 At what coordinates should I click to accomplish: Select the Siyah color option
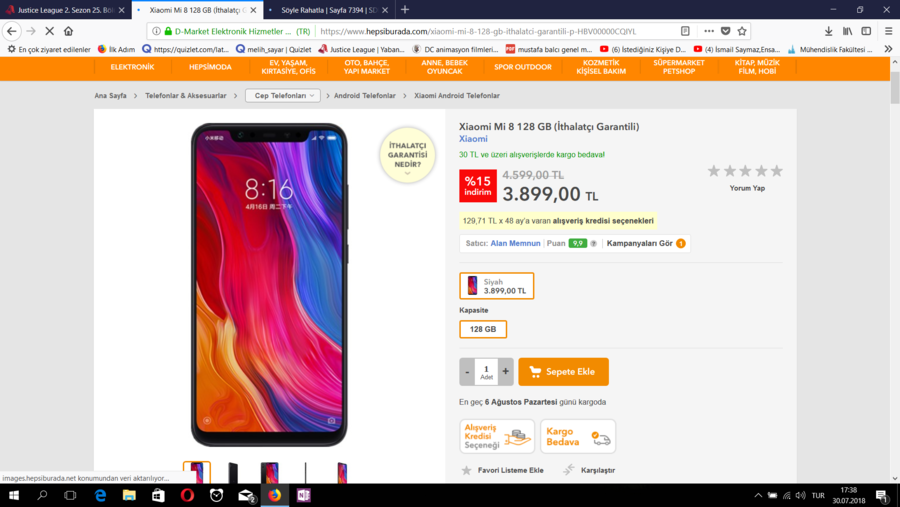pyautogui.click(x=496, y=286)
